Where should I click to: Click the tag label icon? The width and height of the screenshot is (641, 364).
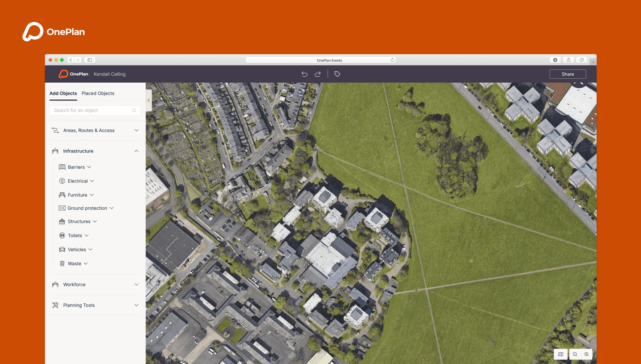tap(337, 74)
